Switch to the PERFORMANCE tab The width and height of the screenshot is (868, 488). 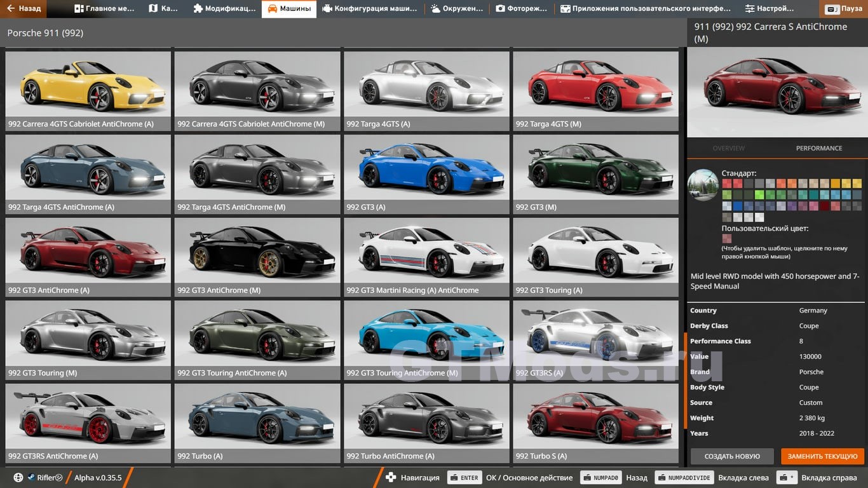click(819, 148)
